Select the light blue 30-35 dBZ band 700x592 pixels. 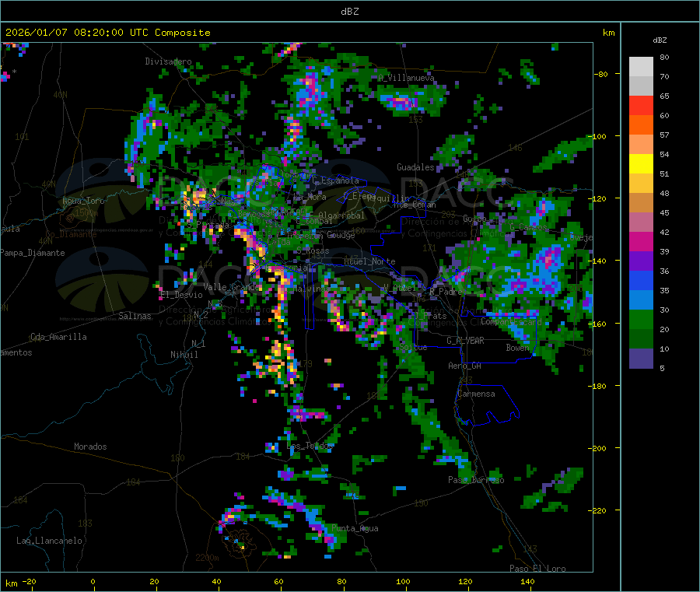[641, 300]
